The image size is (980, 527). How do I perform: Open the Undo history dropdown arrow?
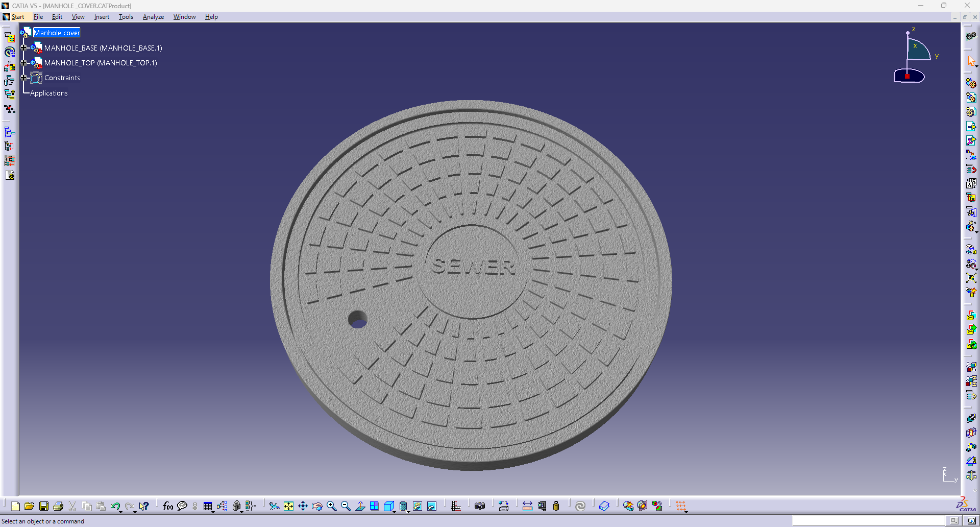click(x=121, y=511)
